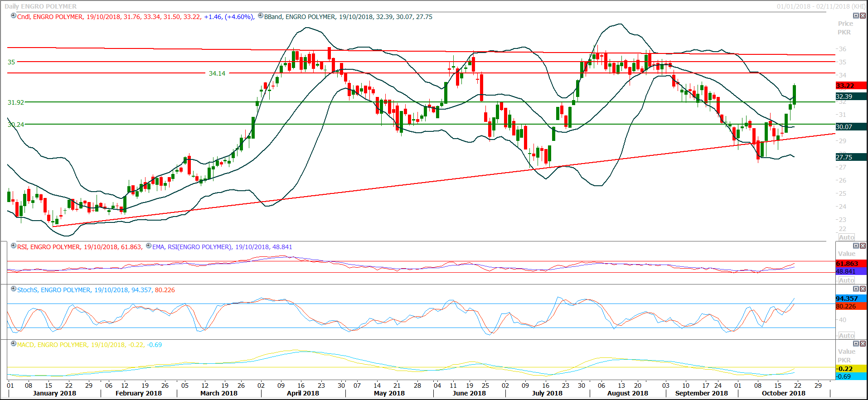
Task: Click the Price PKR axis heading
Action: tap(845, 28)
